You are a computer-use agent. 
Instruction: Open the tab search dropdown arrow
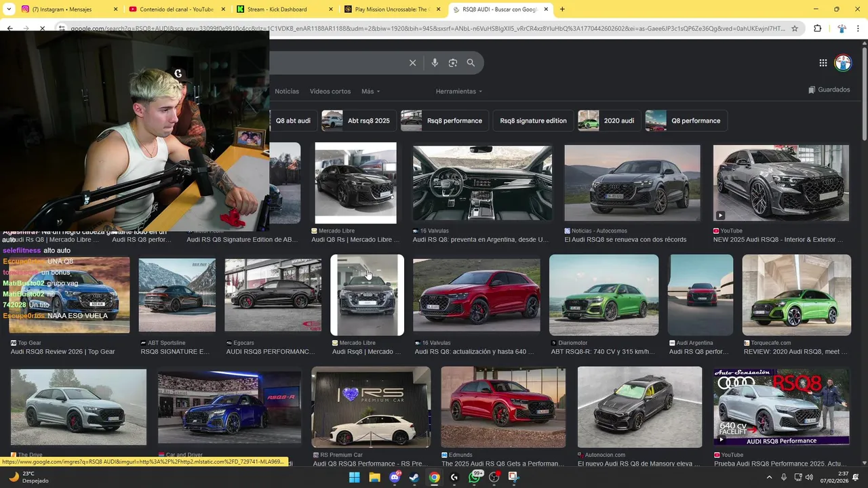pyautogui.click(x=8, y=9)
